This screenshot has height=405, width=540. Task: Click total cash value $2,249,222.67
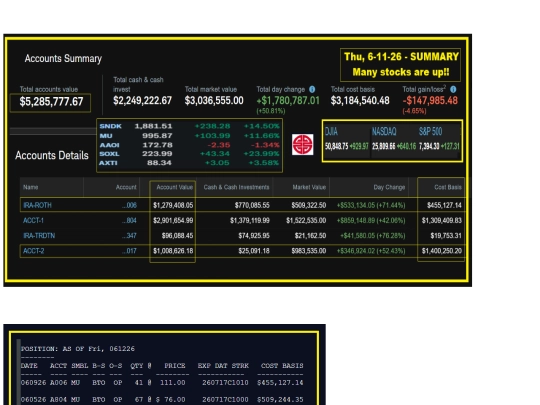(142, 101)
